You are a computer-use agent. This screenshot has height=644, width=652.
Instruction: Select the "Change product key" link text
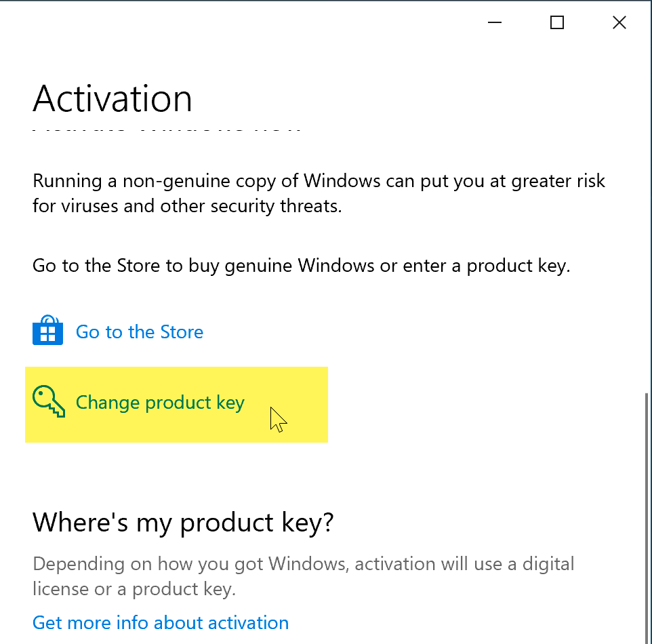pyautogui.click(x=159, y=403)
